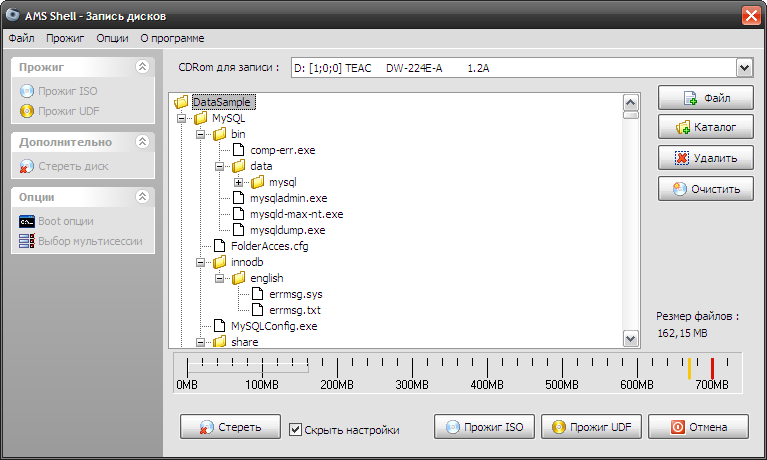Click the used-space bar on the size ruler
This screenshot has width=767, height=460.
click(x=248, y=368)
